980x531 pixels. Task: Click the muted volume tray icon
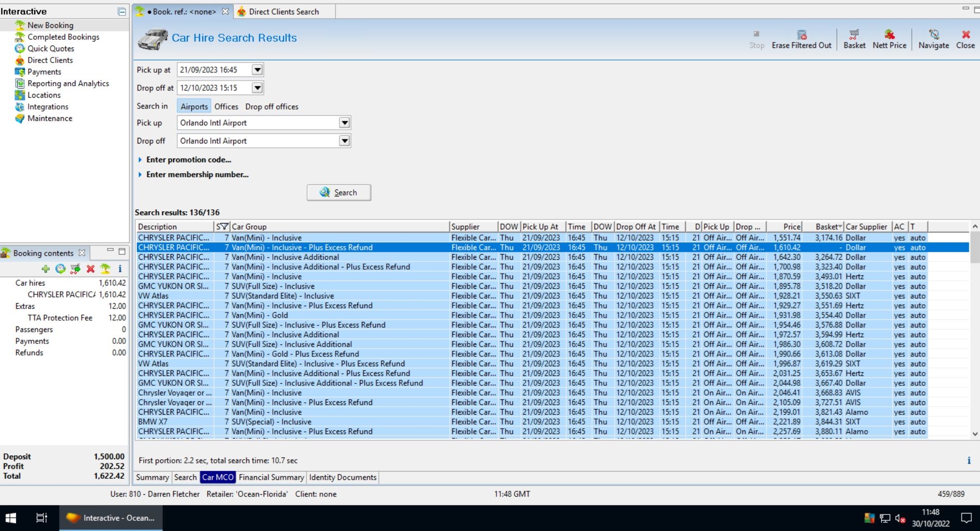900,518
